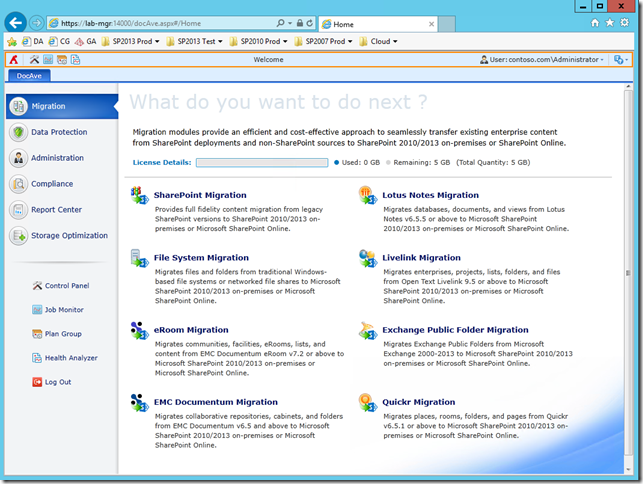Screen dimensions: 643x484
Task: Select Migration in the left menu
Action: [62, 107]
